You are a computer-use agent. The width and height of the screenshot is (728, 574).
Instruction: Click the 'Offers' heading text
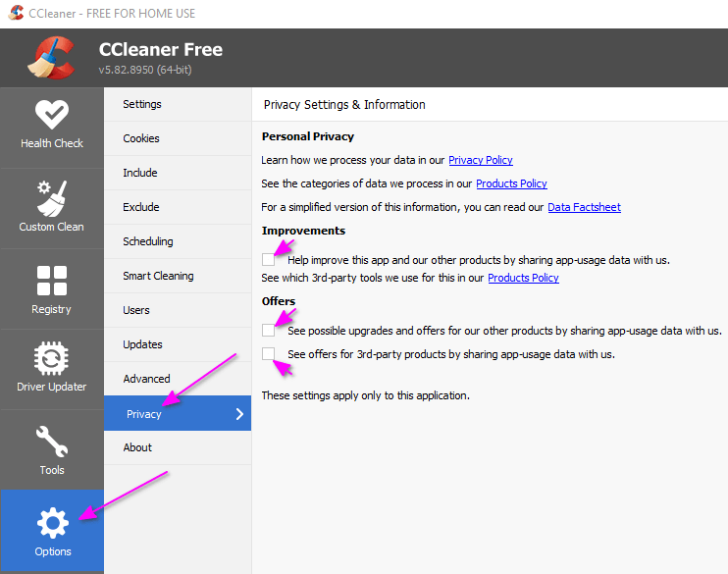coord(279,301)
